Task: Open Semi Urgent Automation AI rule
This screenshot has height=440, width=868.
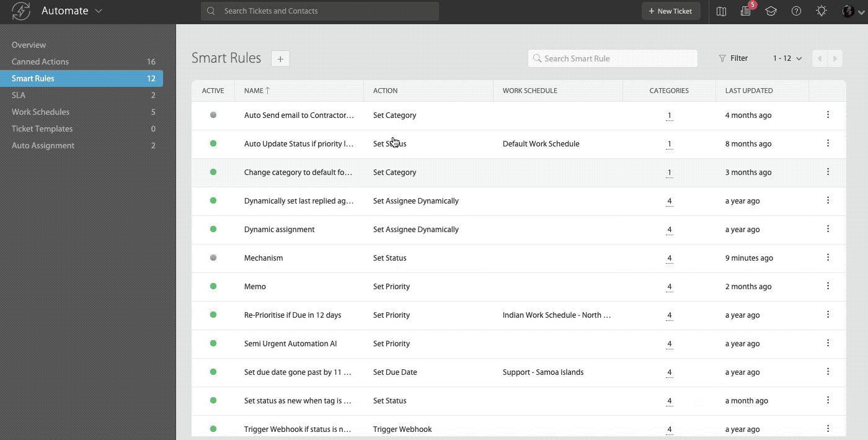Action: point(290,344)
